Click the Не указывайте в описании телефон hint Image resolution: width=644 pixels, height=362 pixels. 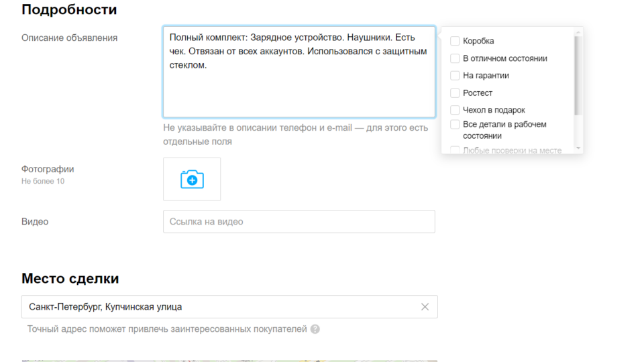(295, 135)
